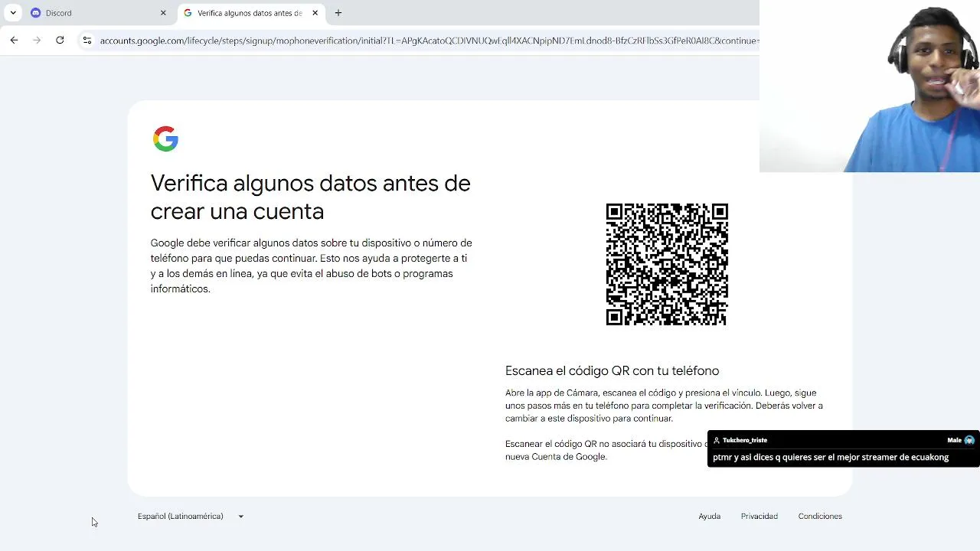
Task: Click the streamer webcam overlay
Action: click(x=870, y=86)
